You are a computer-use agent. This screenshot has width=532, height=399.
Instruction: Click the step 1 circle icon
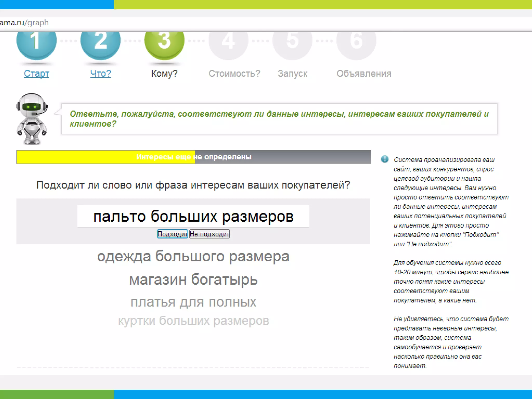36,44
